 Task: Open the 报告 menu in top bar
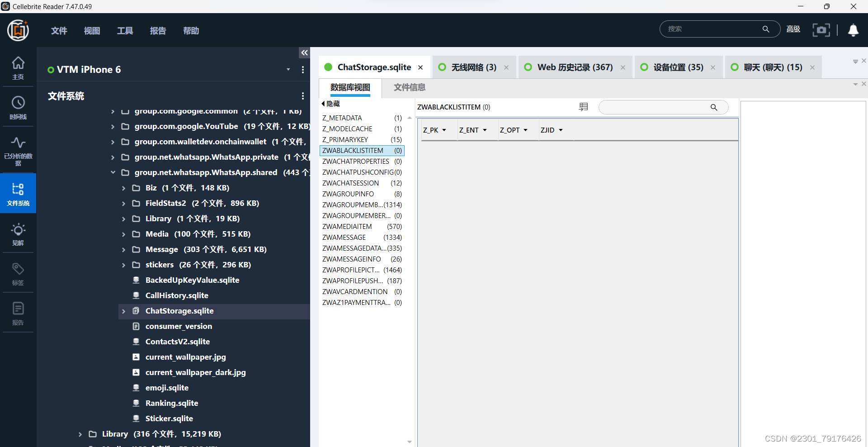[x=158, y=31]
